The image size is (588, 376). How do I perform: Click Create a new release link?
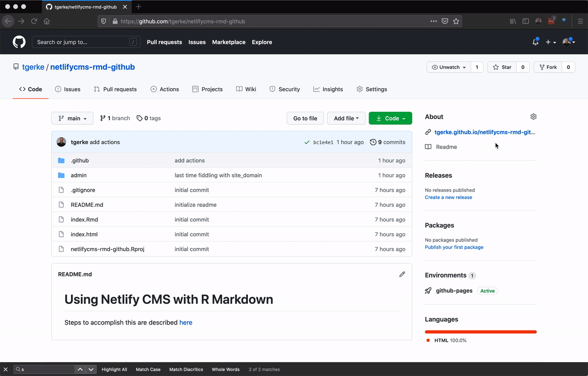[x=448, y=197]
